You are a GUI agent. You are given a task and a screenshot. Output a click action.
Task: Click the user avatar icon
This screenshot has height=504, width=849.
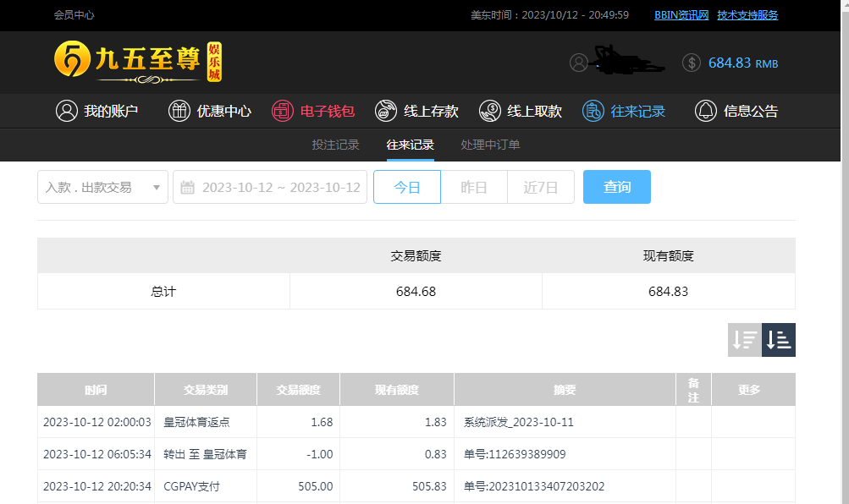(x=578, y=63)
